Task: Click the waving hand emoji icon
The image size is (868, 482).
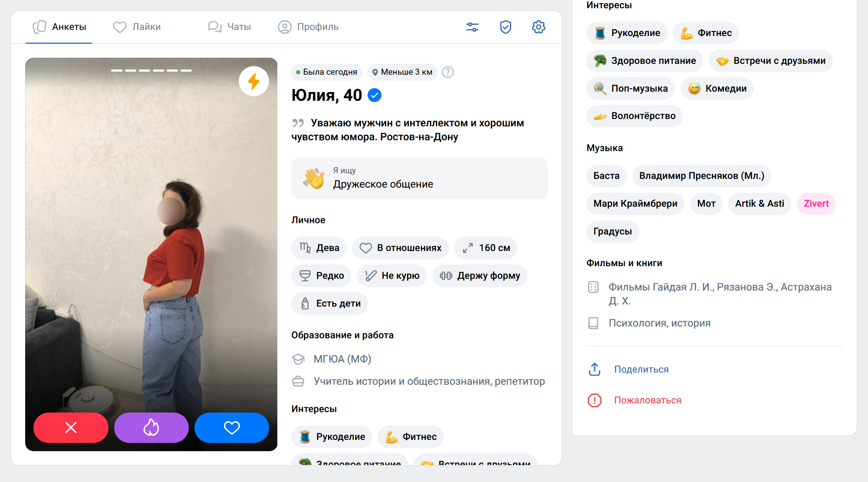Action: tap(314, 178)
